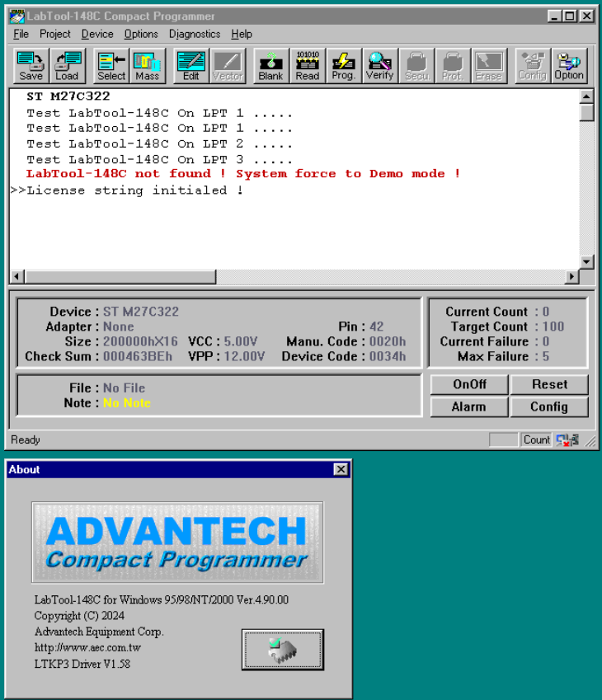Open the Project menu
This screenshot has height=700, width=602.
coord(55,34)
